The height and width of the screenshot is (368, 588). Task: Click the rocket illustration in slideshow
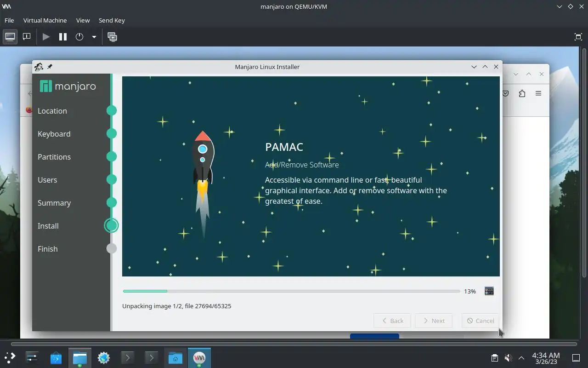click(203, 184)
